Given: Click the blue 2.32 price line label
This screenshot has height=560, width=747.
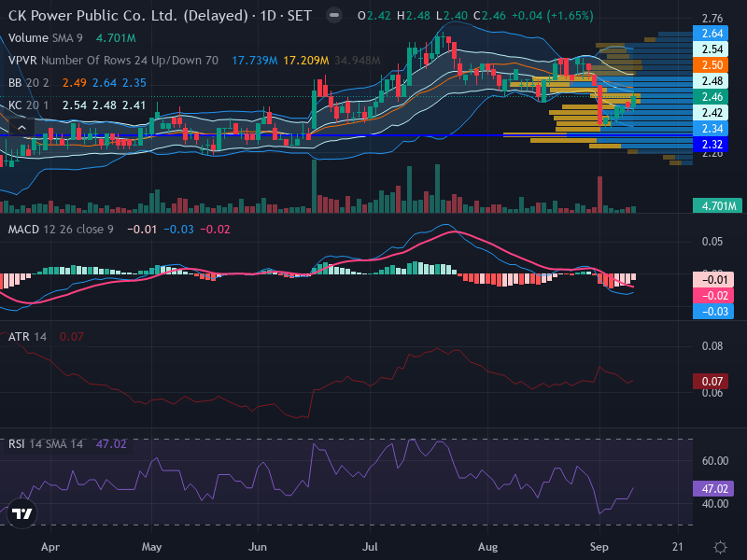Looking at the screenshot, I should click(x=711, y=145).
